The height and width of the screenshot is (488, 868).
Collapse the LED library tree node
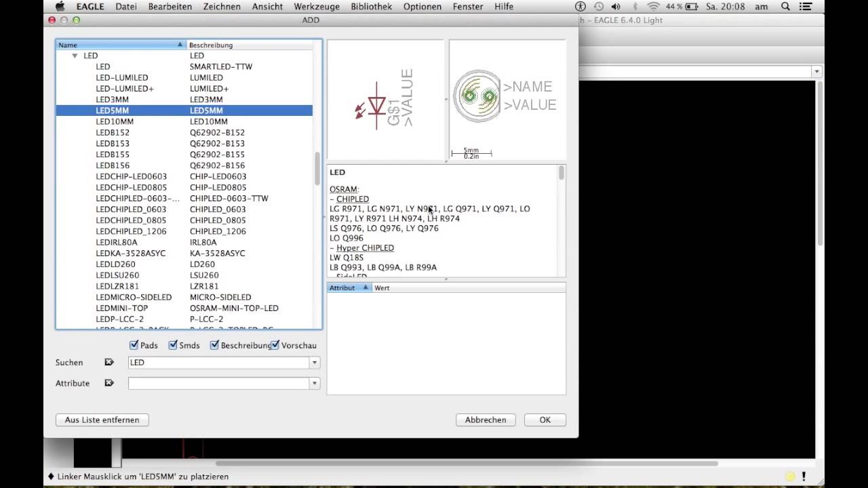(x=75, y=56)
